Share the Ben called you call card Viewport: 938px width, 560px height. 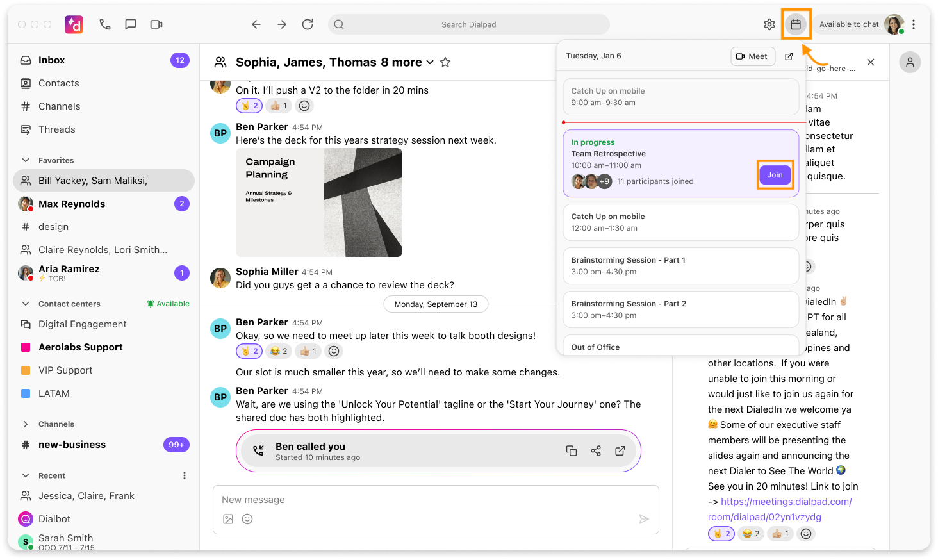coord(596,451)
